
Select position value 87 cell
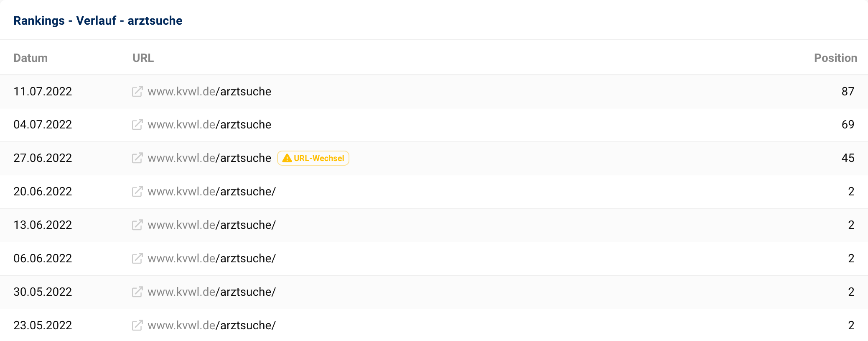pyautogui.click(x=848, y=92)
